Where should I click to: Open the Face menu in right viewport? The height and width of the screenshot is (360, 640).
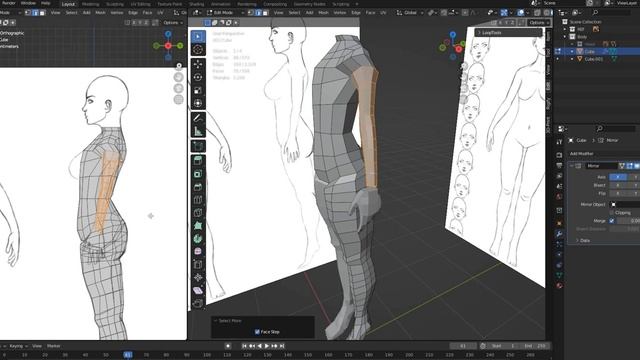tap(370, 13)
